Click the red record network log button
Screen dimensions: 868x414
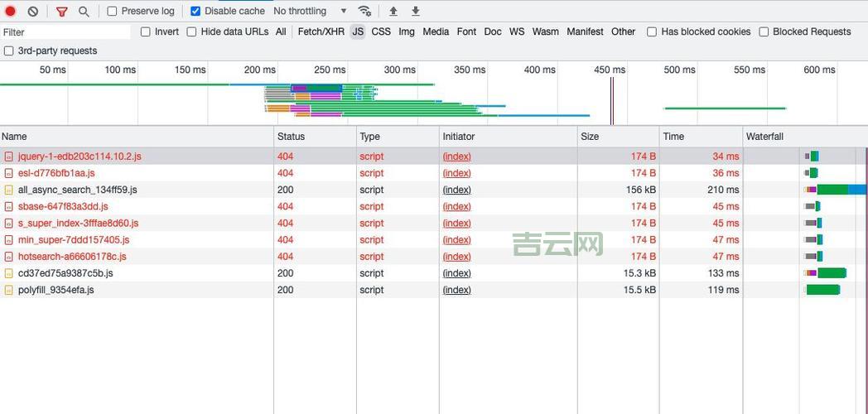[11, 12]
